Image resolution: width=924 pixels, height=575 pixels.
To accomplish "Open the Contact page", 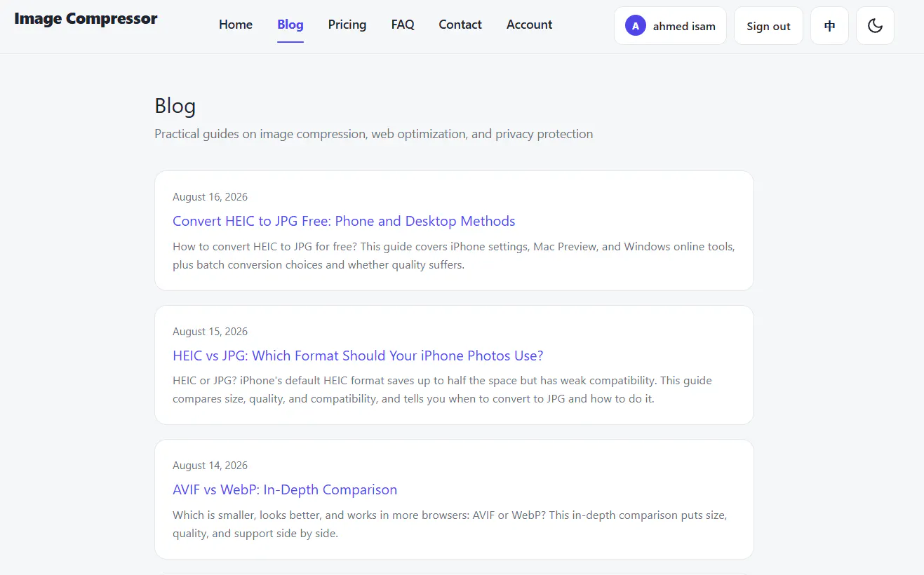I will [460, 25].
